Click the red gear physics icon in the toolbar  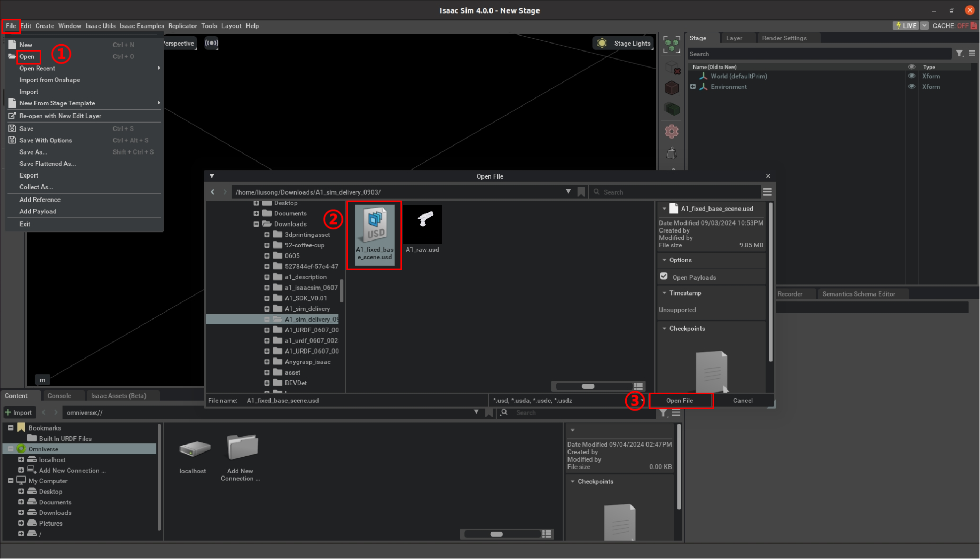[x=672, y=132]
